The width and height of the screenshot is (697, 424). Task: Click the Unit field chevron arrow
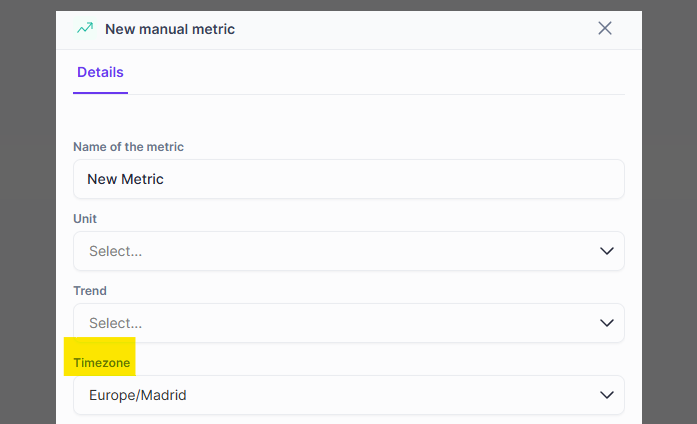click(x=607, y=251)
